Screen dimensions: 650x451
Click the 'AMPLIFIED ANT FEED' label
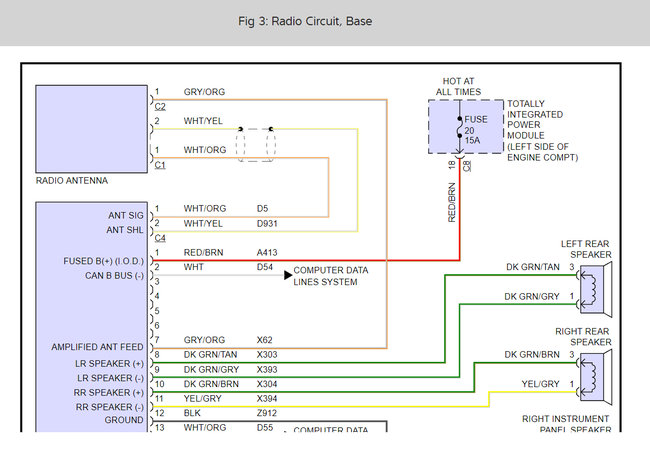(x=97, y=347)
